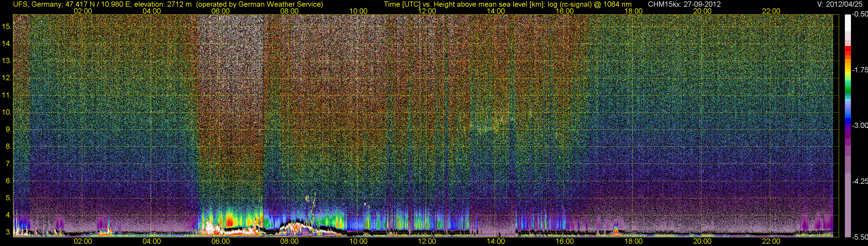Click "02:00" on the bottom time axis
Viewport: 868px width, 246px height.
coord(83,241)
